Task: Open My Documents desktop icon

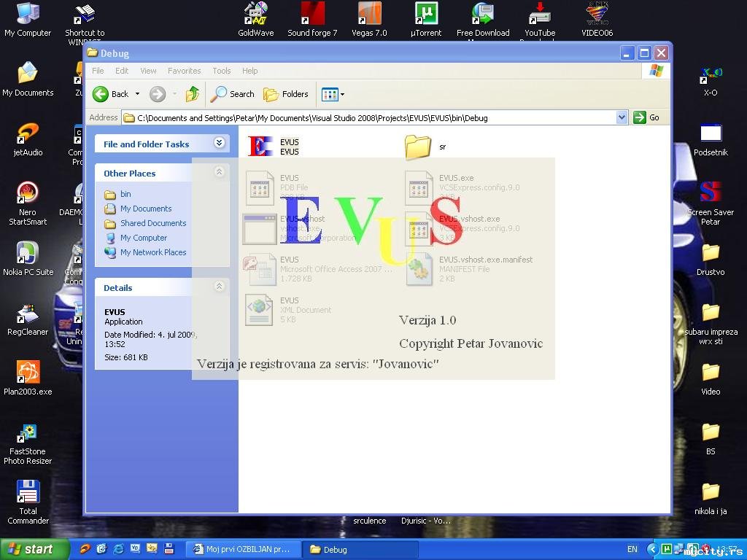Action: (28, 79)
